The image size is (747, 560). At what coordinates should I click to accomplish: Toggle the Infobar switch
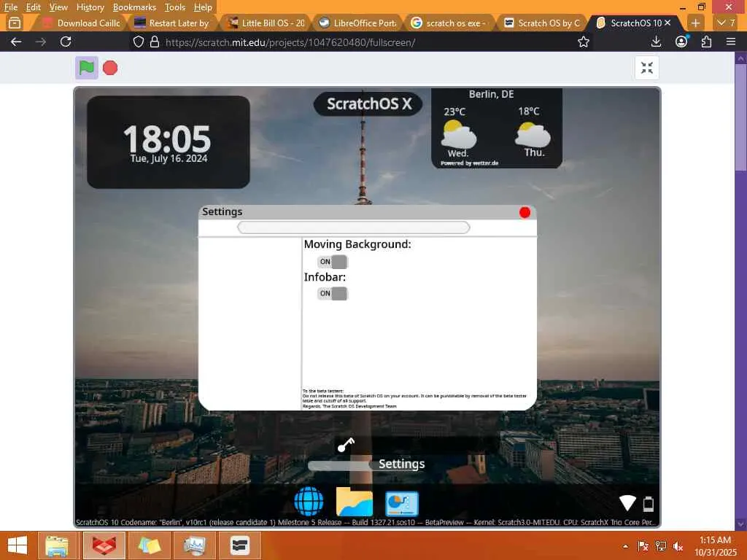333,293
